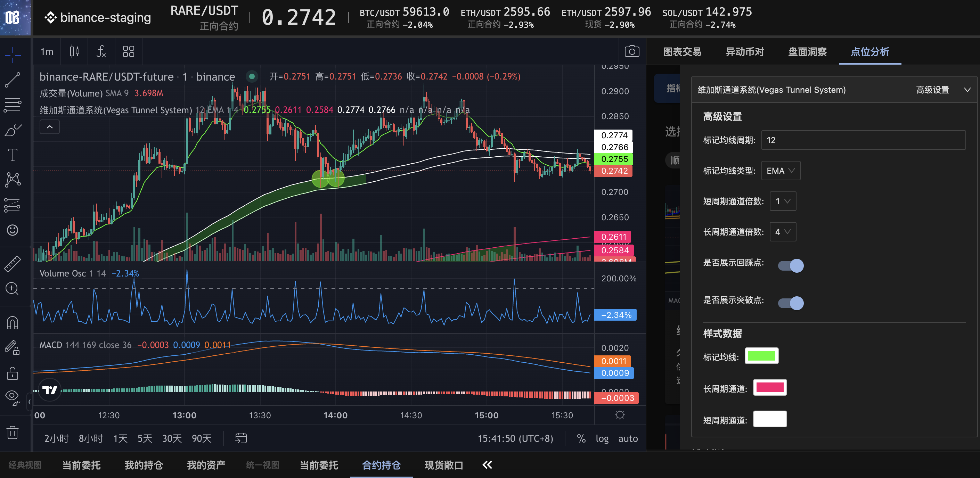The image size is (980, 478).
Task: Click the camera screenshot icon
Action: [x=631, y=51]
